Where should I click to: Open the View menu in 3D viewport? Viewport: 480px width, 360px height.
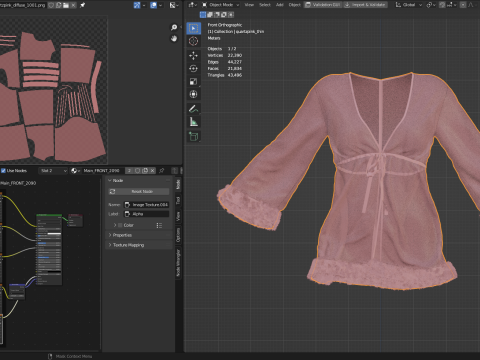(x=249, y=5)
